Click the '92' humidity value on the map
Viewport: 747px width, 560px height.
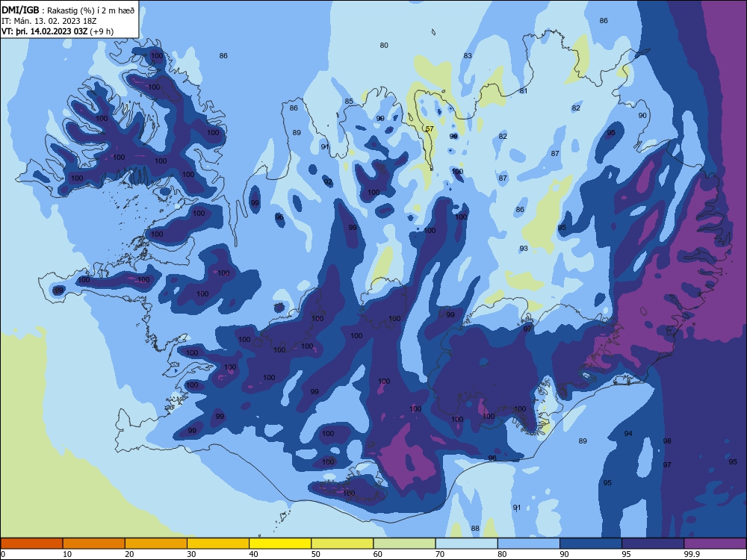click(328, 182)
